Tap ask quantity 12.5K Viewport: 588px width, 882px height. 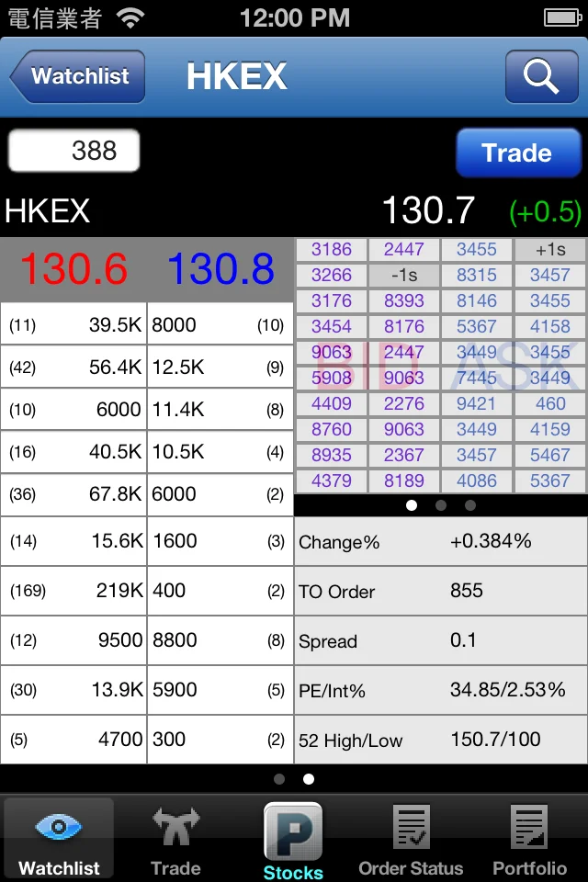click(178, 367)
